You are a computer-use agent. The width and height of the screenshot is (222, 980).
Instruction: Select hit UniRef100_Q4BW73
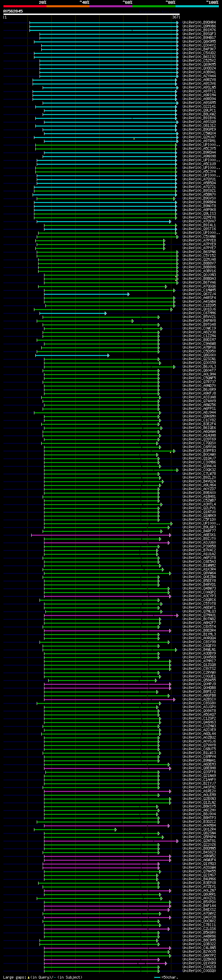click(x=199, y=589)
